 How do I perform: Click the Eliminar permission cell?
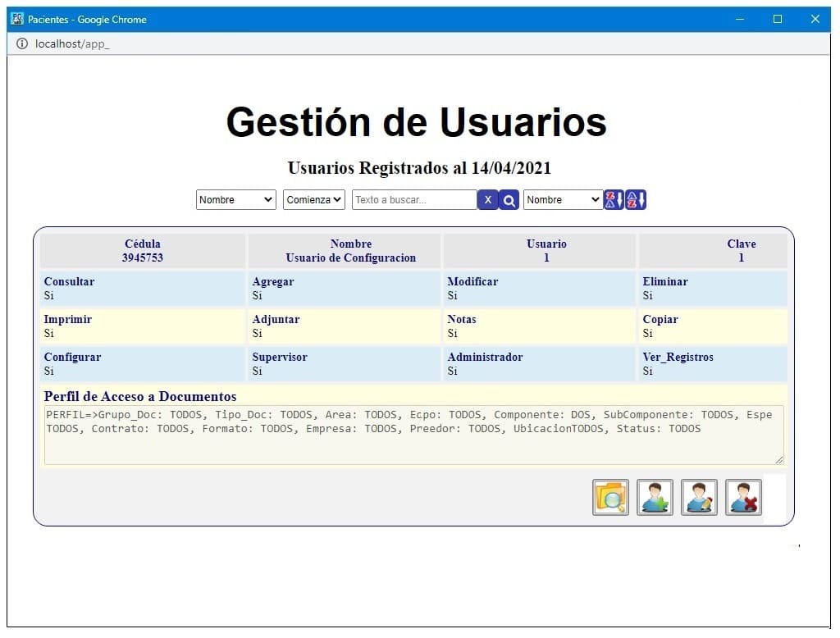tap(714, 288)
